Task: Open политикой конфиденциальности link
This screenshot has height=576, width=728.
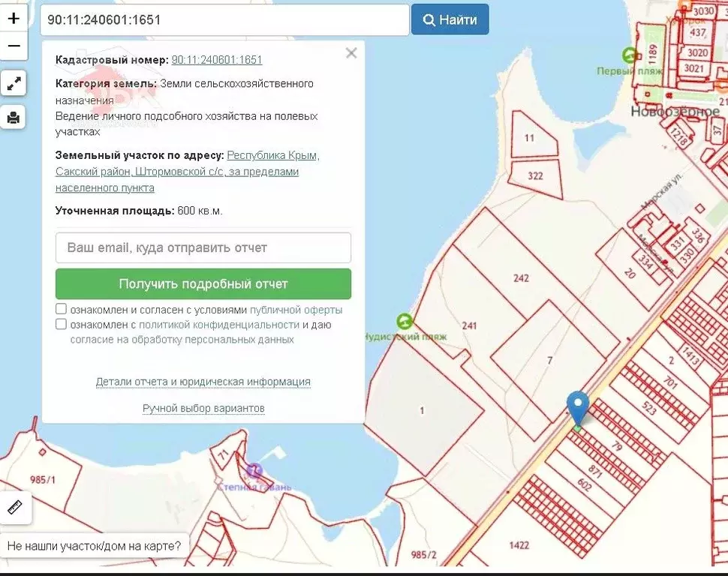Action: point(219,325)
